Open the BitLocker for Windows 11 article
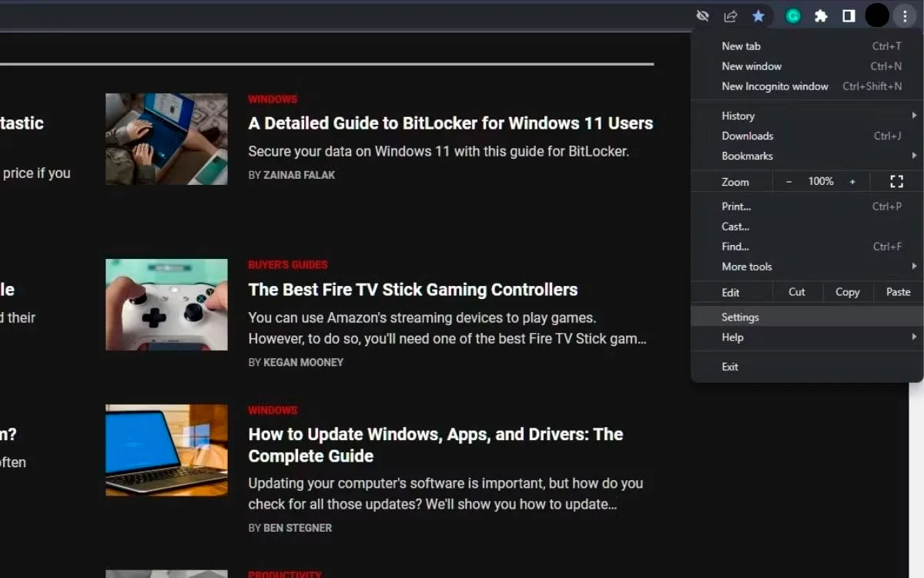This screenshot has width=924, height=578. pos(450,123)
